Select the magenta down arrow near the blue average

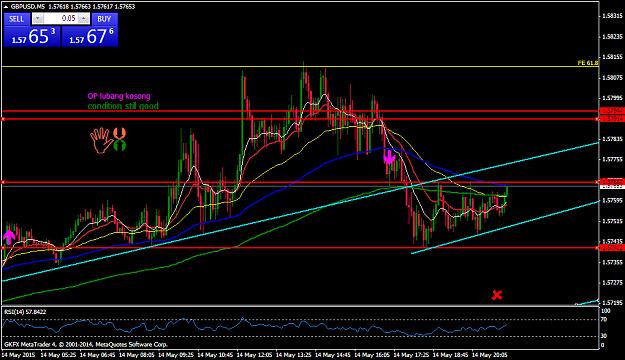(389, 157)
